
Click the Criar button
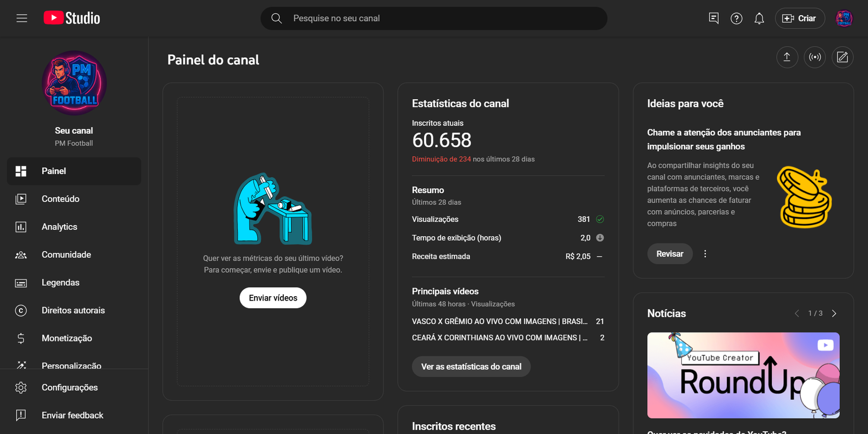[800, 18]
